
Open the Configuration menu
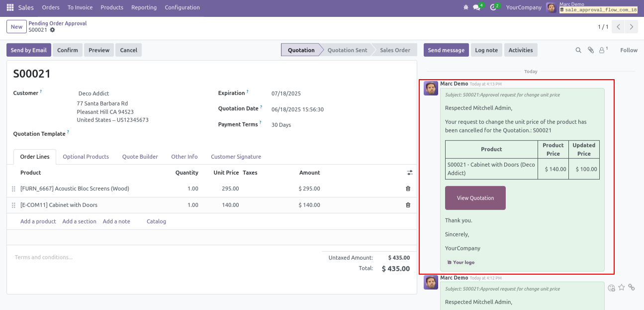click(183, 7)
